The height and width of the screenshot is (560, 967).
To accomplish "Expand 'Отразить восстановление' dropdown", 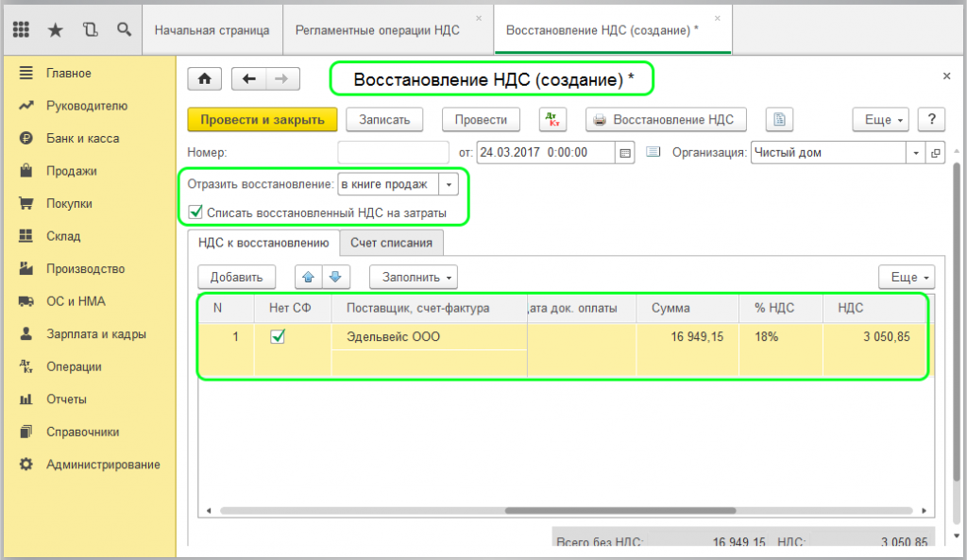I will (450, 184).
